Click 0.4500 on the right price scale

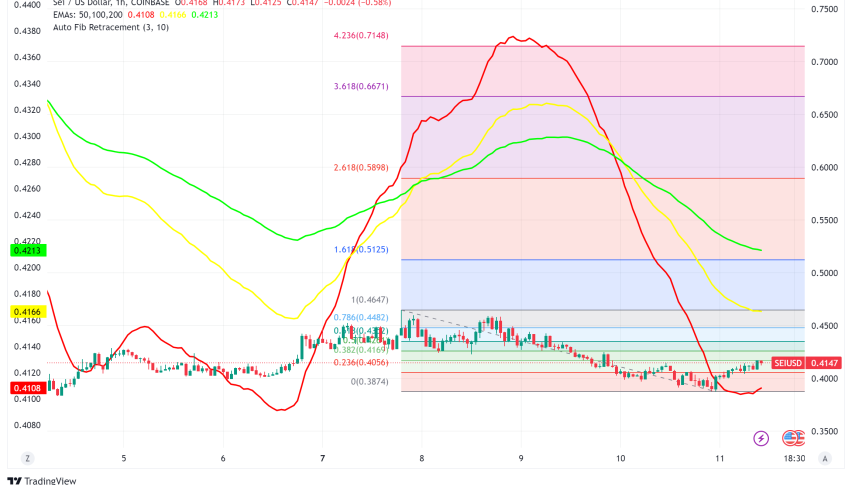(824, 325)
